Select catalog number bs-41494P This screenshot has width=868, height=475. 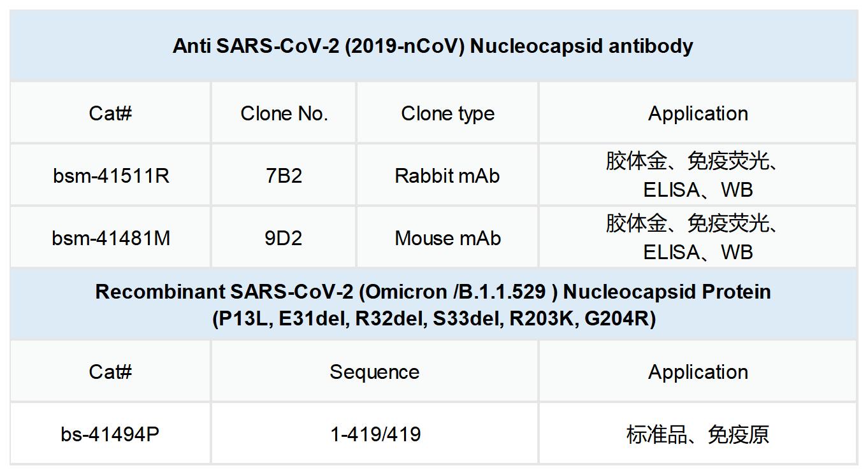click(x=110, y=434)
